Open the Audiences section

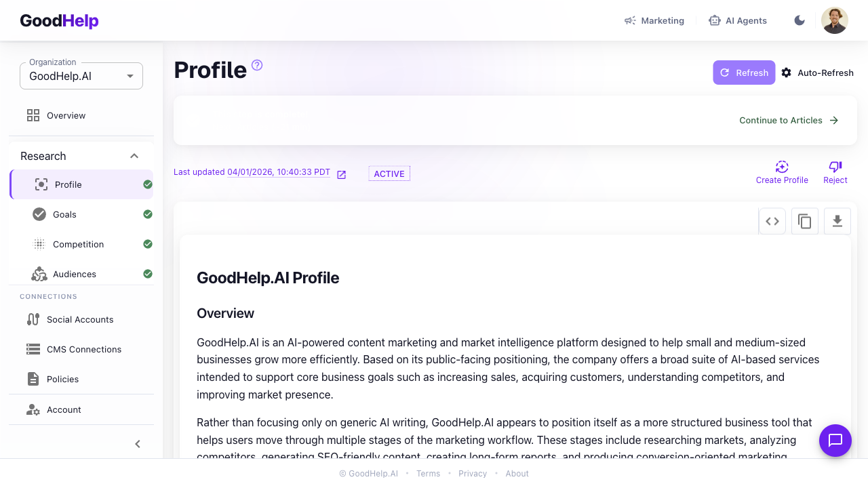(x=75, y=274)
